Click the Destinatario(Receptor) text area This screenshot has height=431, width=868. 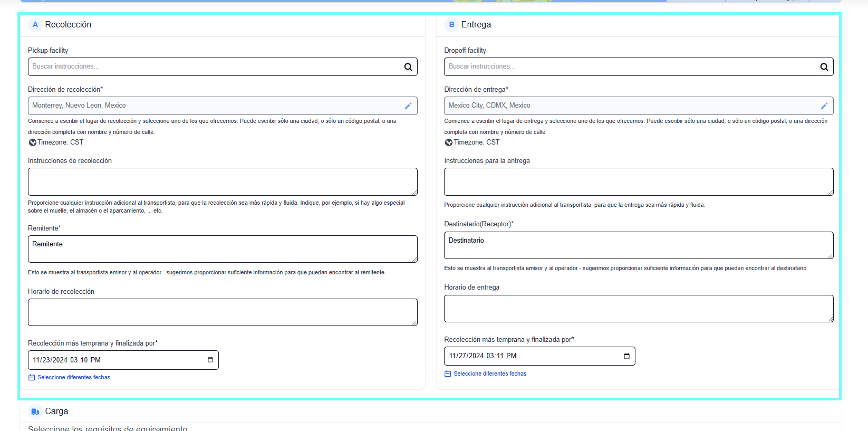tap(638, 245)
